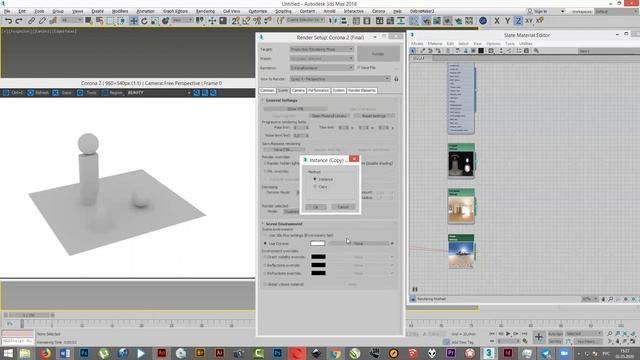Click the Render button in Render Setup
This screenshot has height=360, width=640.
[x=378, y=53]
